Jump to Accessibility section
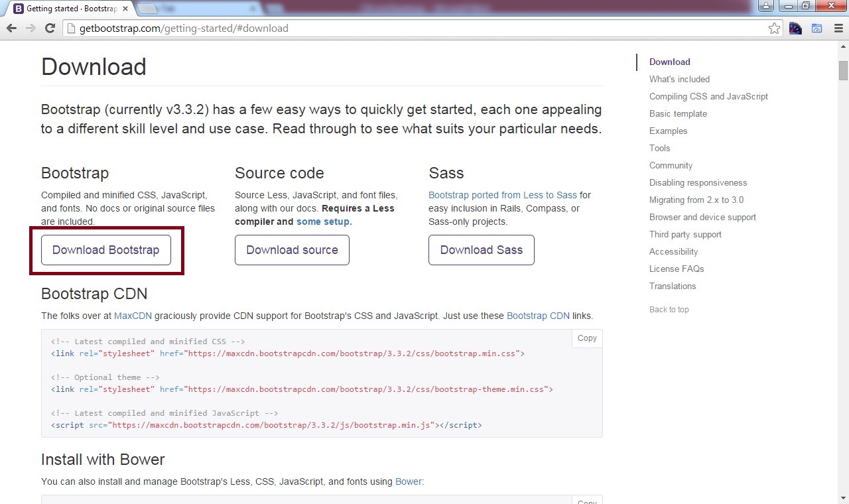Screen dimensions: 849x504 point(673,251)
